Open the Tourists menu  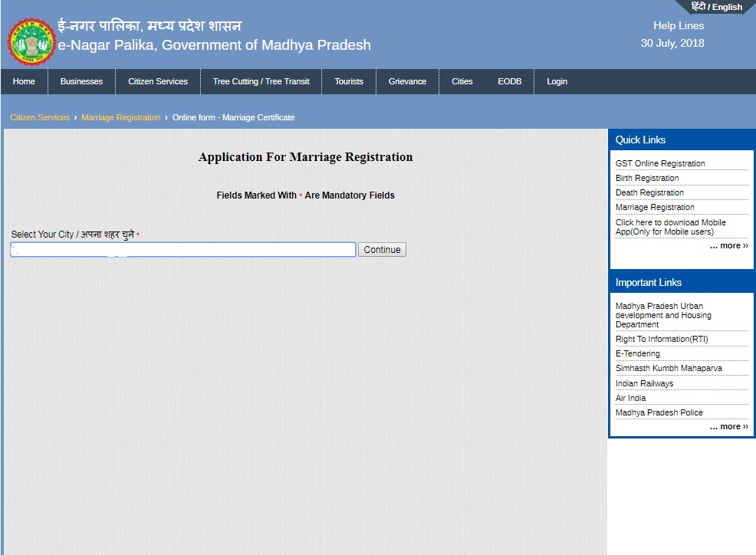(348, 81)
